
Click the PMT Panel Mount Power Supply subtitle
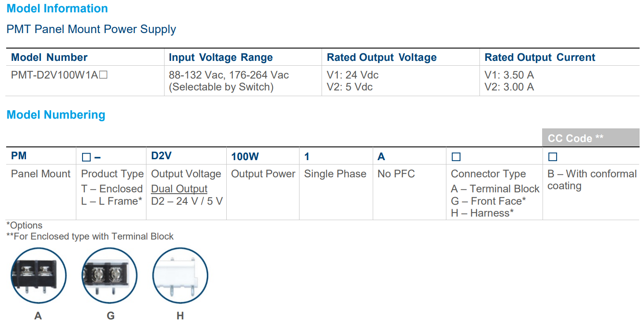tap(91, 29)
